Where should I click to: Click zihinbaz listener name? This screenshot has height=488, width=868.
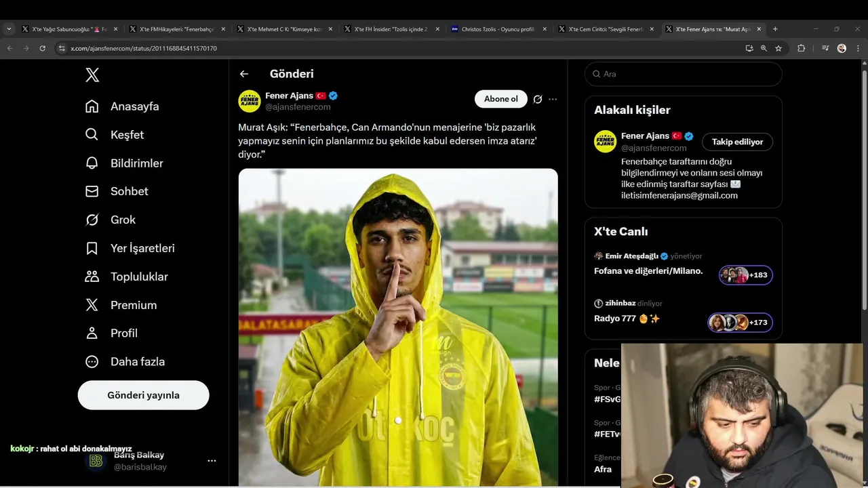click(620, 303)
